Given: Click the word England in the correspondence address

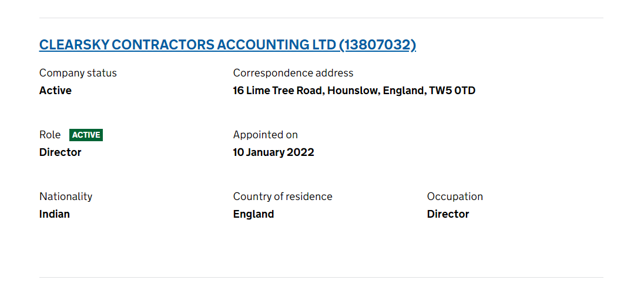Looking at the screenshot, I should pos(403,91).
